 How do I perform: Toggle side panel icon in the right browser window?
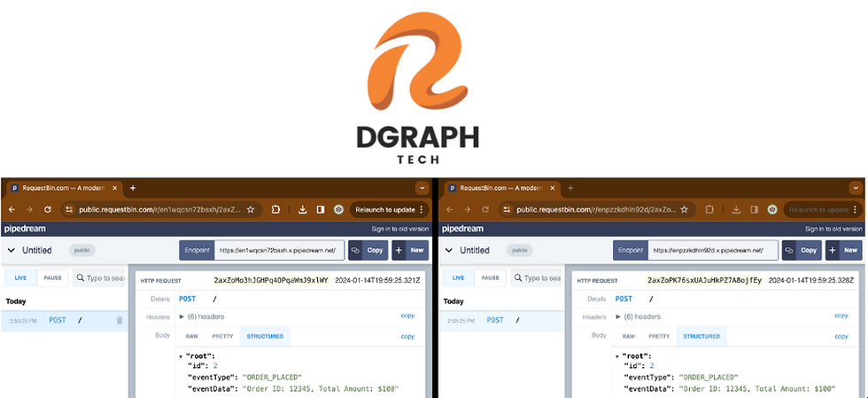click(754, 209)
